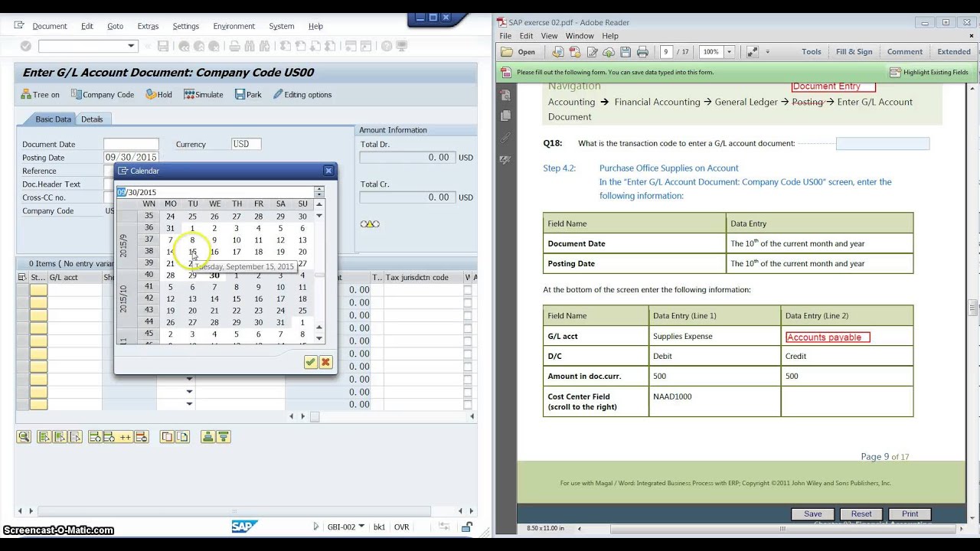The image size is (980, 551).
Task: Click the page number field in Adobe Reader
Action: pyautogui.click(x=665, y=52)
